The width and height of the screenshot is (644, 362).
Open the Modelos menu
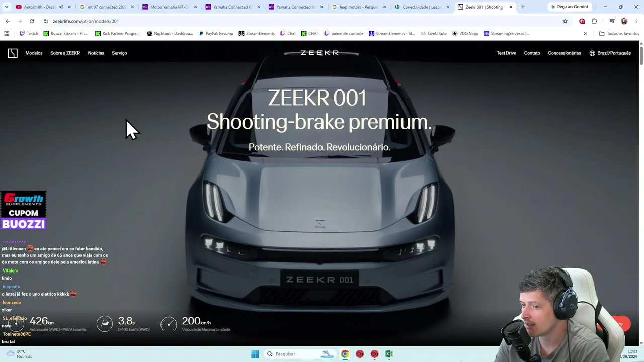click(x=34, y=53)
